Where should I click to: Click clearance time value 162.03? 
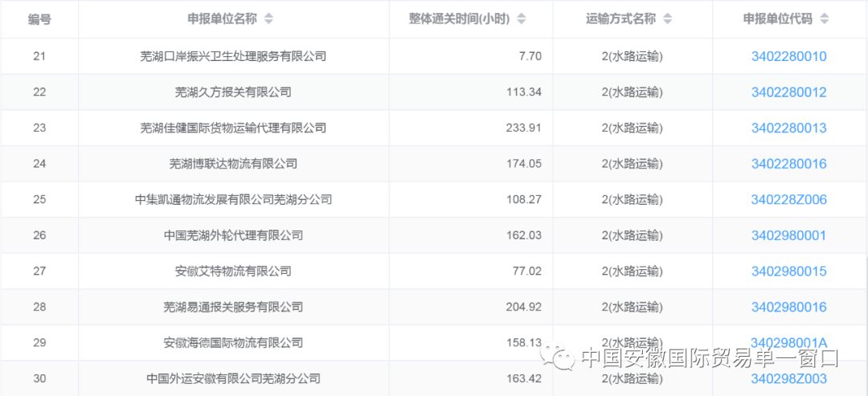[524, 235]
